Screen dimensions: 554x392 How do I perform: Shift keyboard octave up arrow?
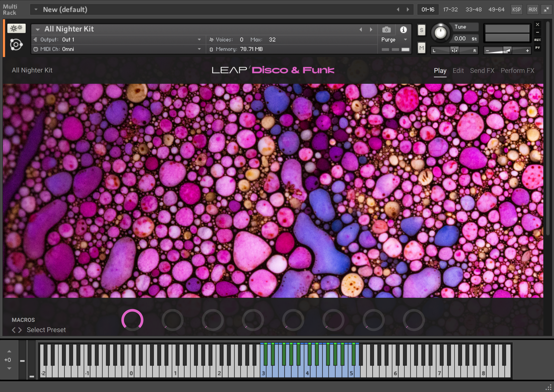pos(9,351)
